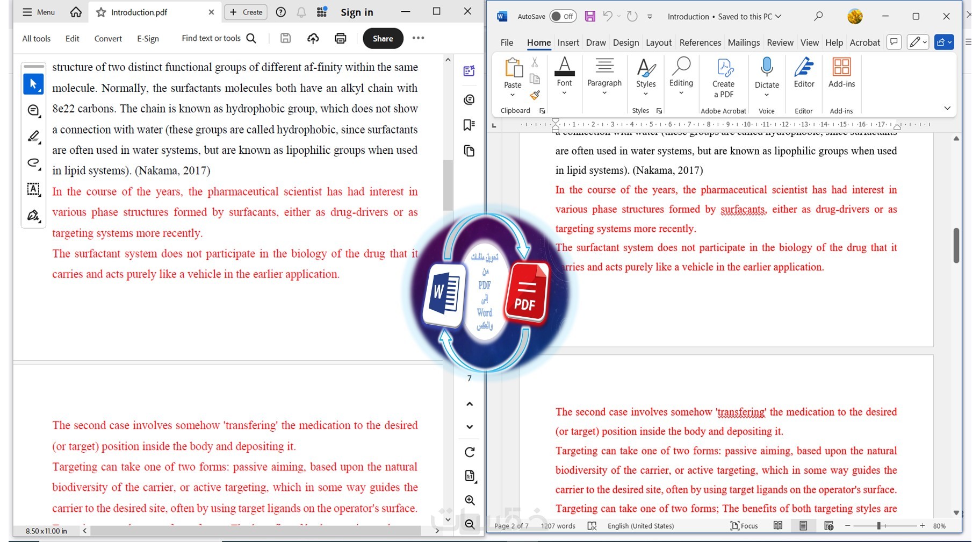Select the Acrobat freehand draw tool
The height and width of the screenshot is (542, 980).
click(x=33, y=162)
